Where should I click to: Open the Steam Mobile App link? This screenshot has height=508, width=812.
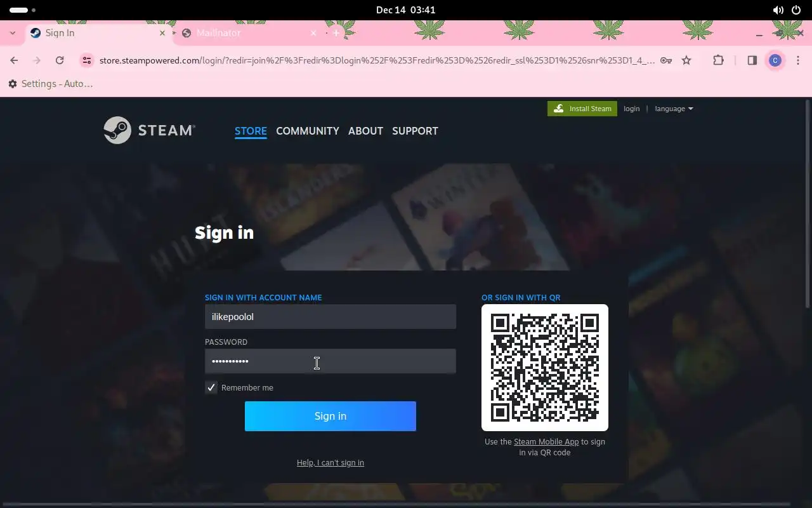(546, 441)
